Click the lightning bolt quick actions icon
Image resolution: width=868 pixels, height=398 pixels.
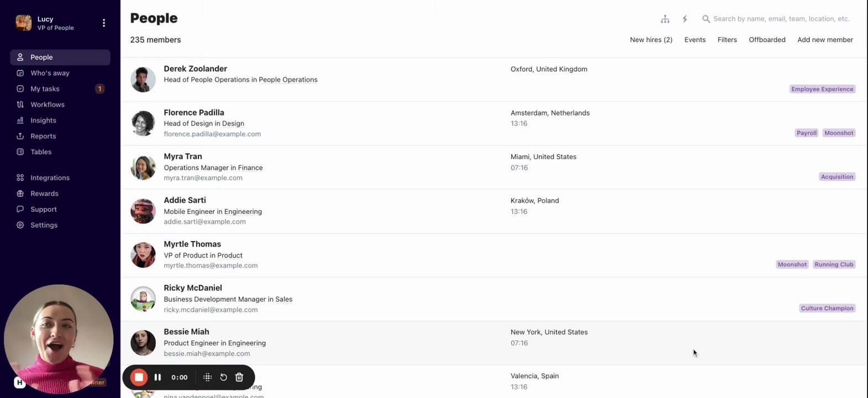click(685, 19)
